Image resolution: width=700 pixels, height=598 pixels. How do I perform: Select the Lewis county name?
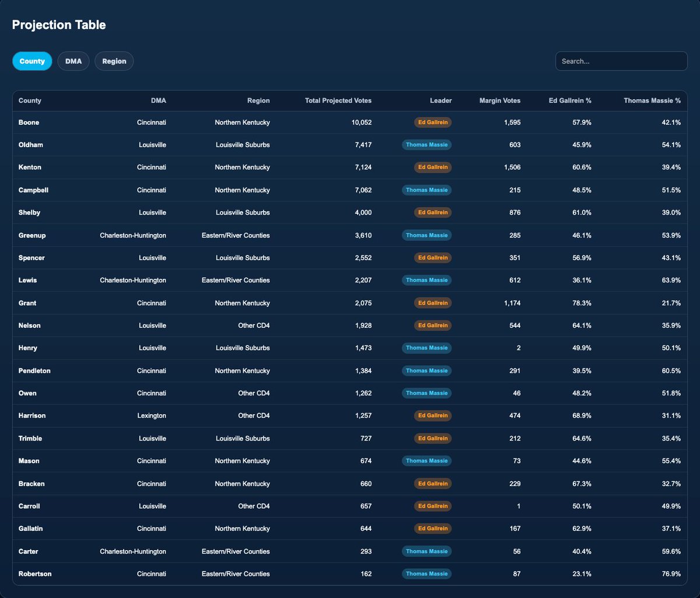[28, 280]
